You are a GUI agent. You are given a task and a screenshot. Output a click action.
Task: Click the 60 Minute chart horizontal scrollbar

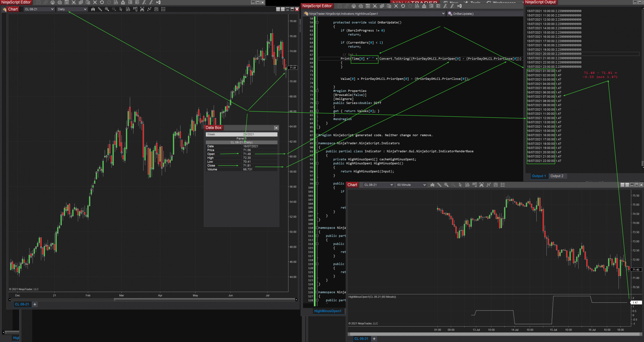pos(495,334)
